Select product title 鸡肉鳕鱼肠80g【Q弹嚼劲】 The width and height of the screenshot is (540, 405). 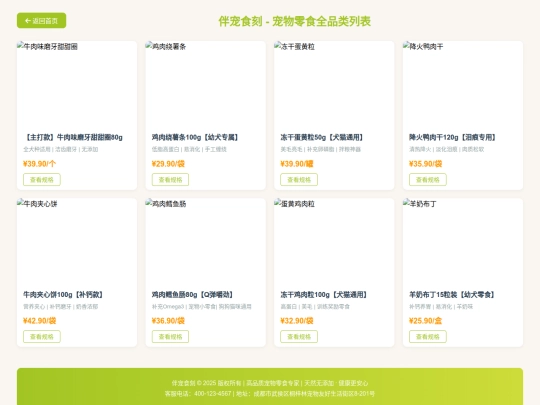click(193, 295)
